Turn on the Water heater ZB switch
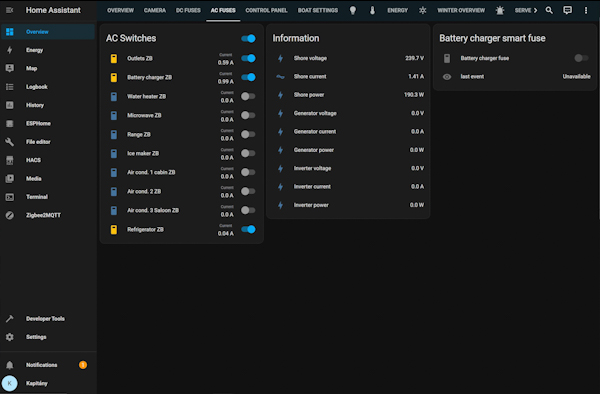The image size is (600, 394). tap(248, 96)
